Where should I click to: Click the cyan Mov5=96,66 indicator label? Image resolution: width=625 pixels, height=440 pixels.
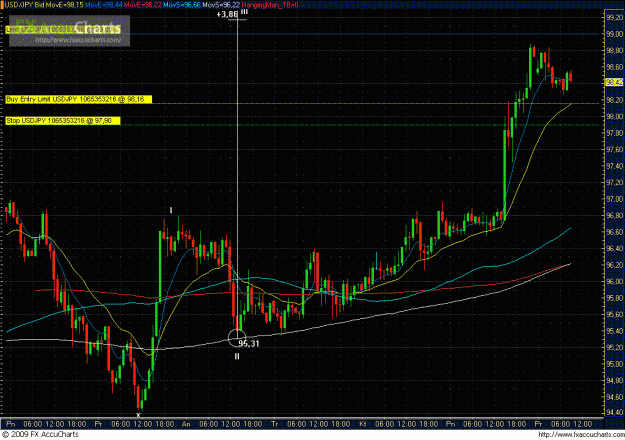[181, 5]
